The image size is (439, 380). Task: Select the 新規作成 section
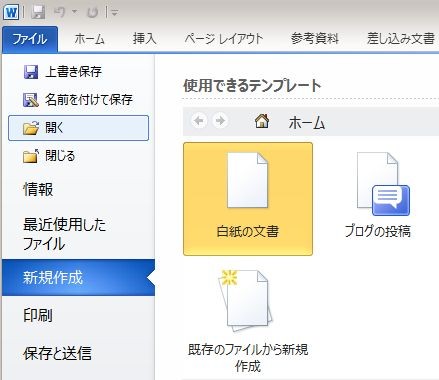coord(79,278)
